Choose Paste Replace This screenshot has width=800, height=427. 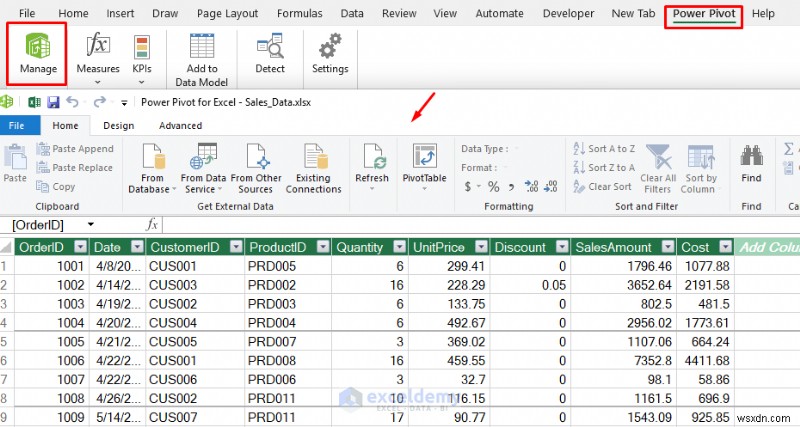76,167
